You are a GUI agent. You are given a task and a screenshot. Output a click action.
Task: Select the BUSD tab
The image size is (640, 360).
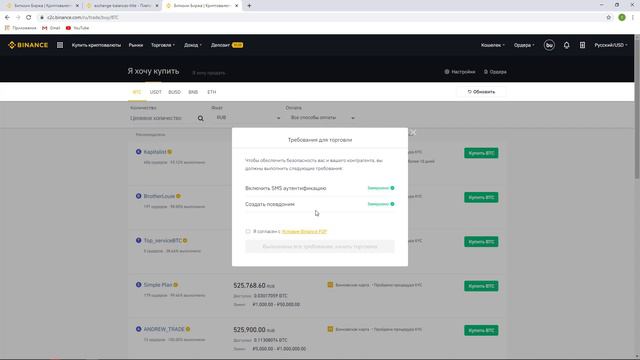coord(174,92)
